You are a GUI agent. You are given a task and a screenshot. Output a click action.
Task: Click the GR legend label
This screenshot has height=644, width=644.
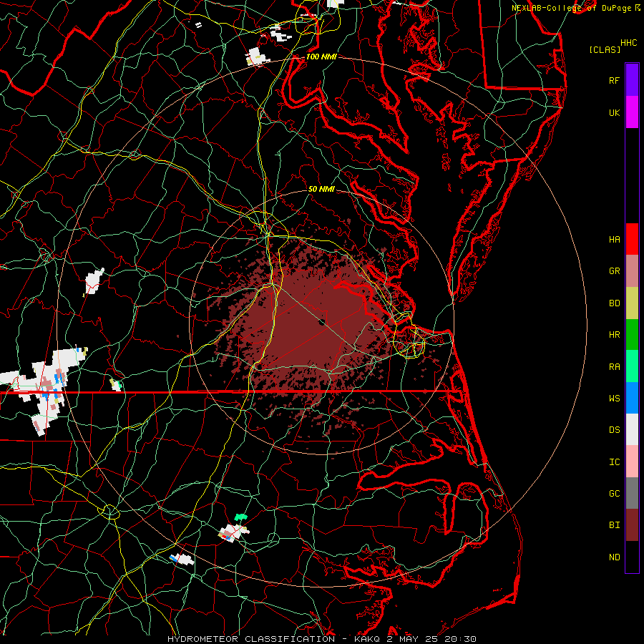click(614, 271)
